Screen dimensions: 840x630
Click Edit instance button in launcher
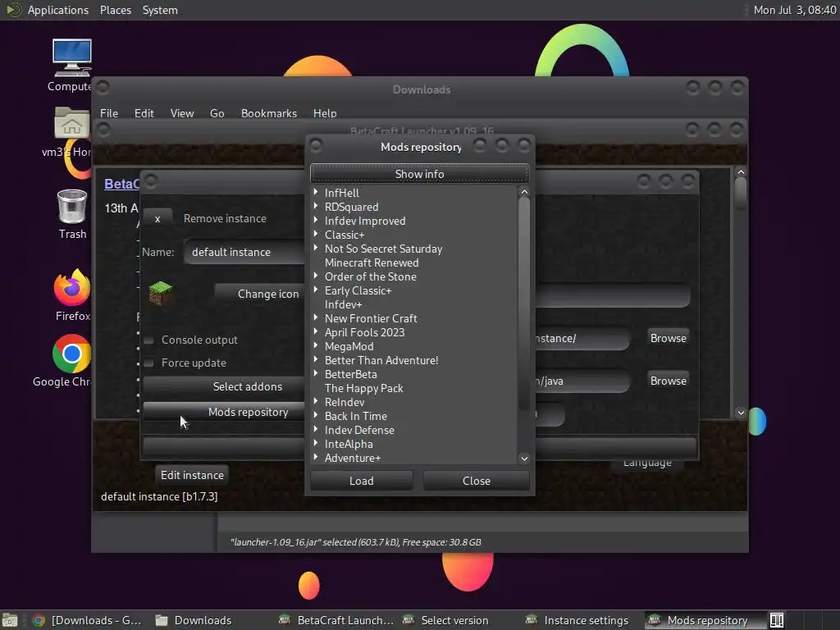(192, 475)
